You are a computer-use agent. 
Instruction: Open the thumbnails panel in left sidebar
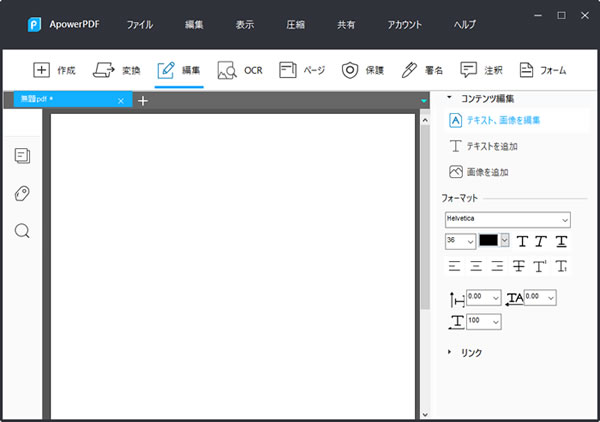22,155
